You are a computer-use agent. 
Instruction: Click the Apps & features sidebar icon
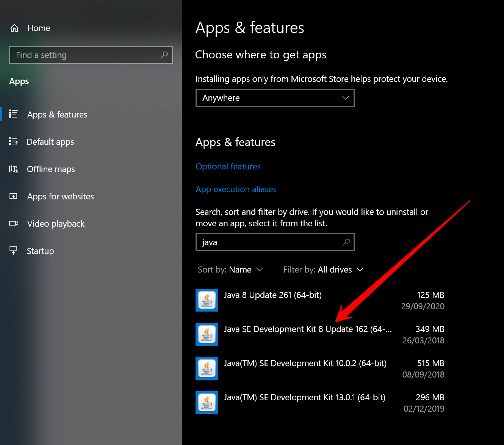pos(14,114)
